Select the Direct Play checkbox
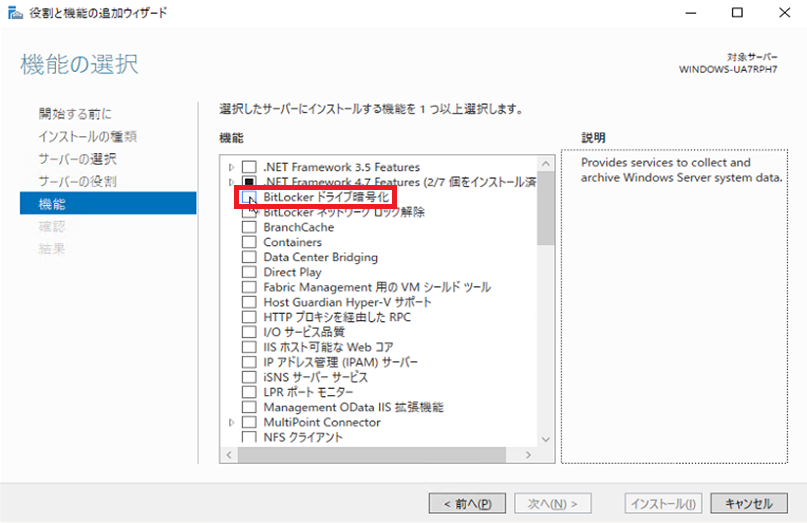807x523 pixels. pyautogui.click(x=249, y=272)
